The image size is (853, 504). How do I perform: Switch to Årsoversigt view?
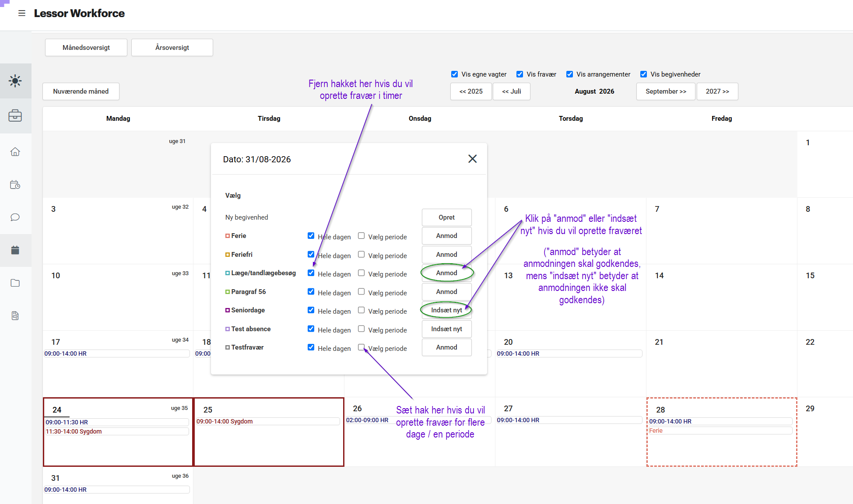(172, 48)
